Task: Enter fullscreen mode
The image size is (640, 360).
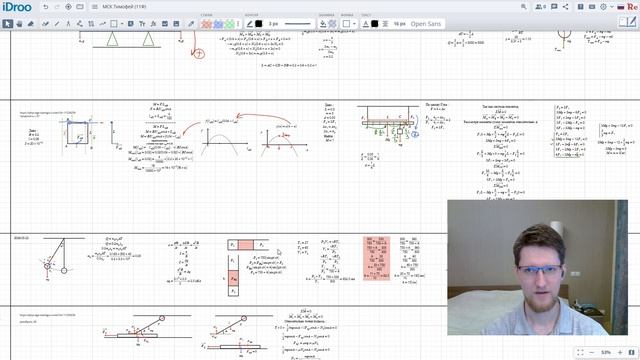Action: coord(580,352)
